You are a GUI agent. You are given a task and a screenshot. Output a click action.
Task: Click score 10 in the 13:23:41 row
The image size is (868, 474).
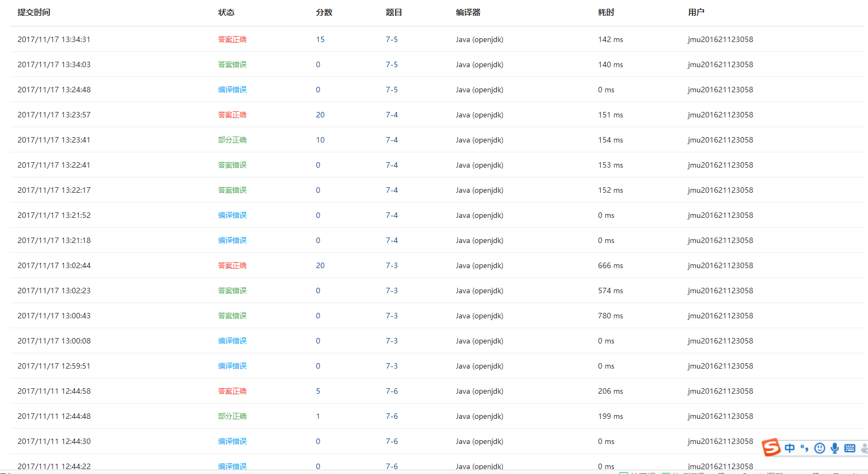[320, 140]
